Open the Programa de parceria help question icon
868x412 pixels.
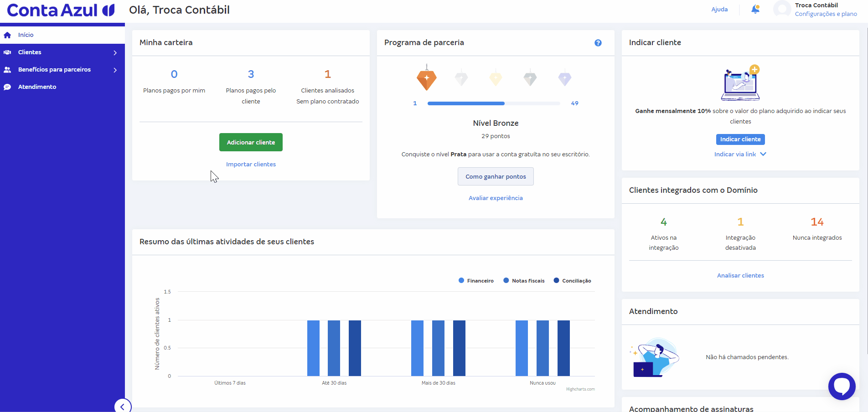tap(598, 43)
